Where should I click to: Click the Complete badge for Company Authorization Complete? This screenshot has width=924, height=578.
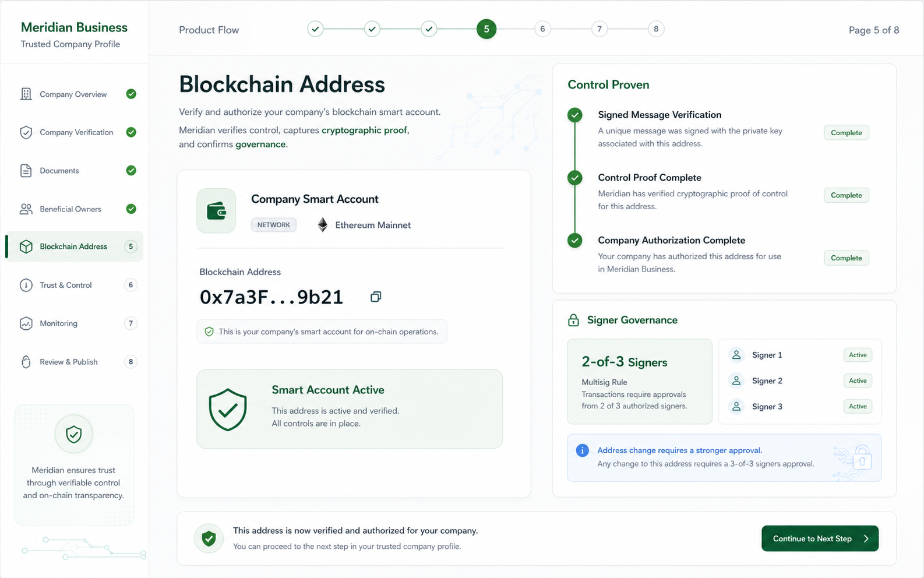pyautogui.click(x=846, y=258)
